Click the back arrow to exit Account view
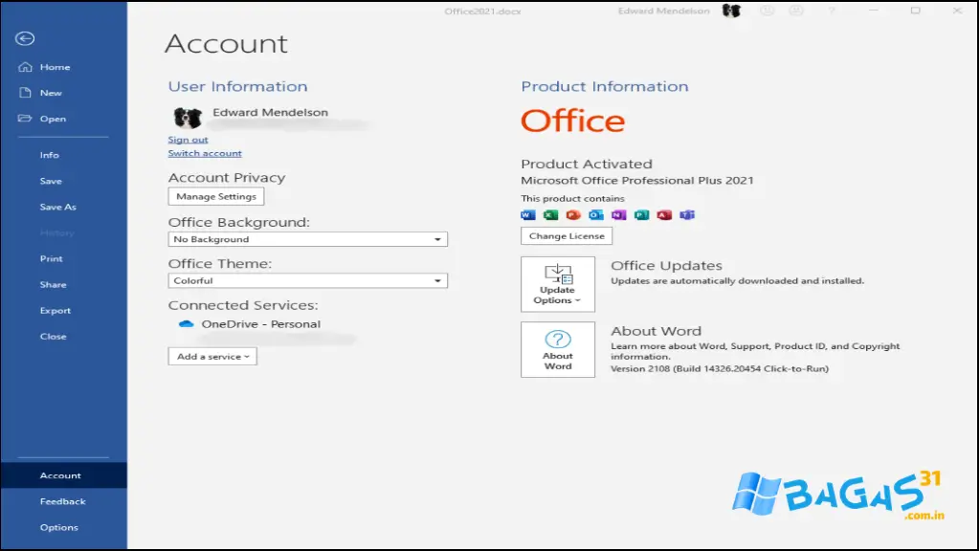This screenshot has width=980, height=551. click(x=24, y=38)
